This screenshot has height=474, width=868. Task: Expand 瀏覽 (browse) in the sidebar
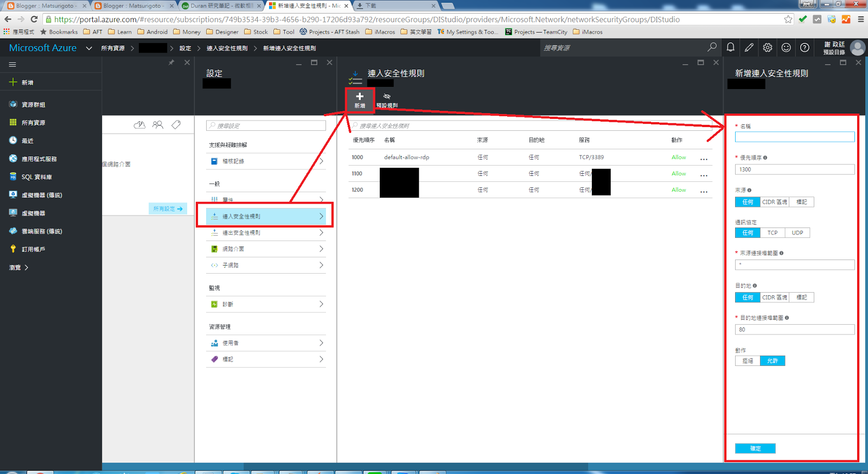19,268
